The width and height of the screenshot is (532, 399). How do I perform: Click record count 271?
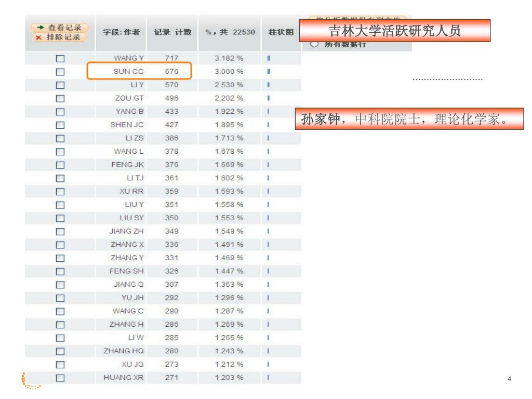[171, 377]
